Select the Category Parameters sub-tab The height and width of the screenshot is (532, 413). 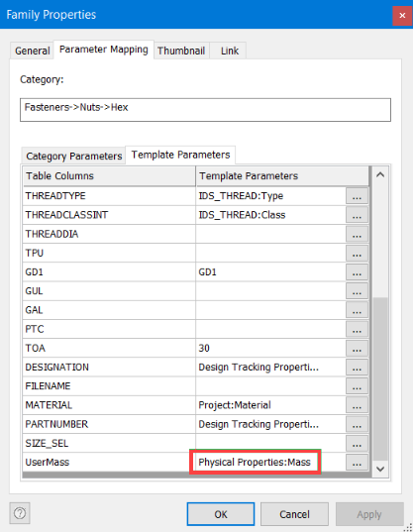(x=73, y=157)
